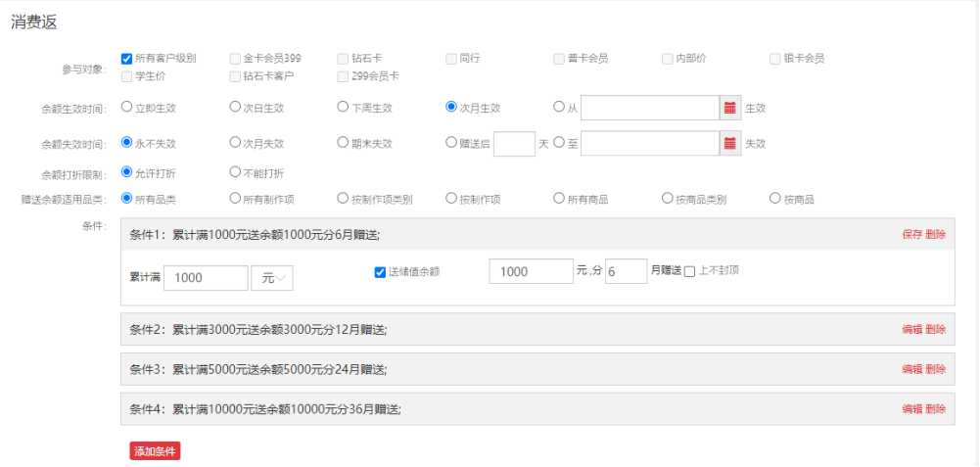This screenshot has width=980, height=467.
Task: Enable 上不封顶 checkbox
Action: pyautogui.click(x=690, y=271)
